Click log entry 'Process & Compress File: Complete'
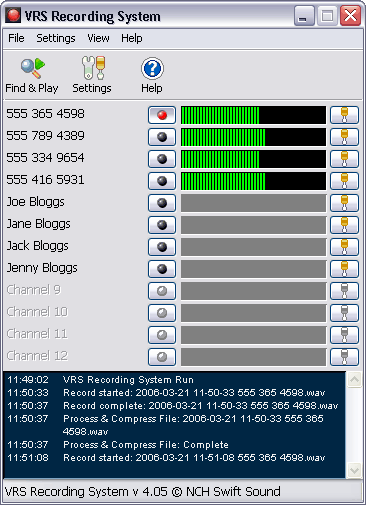The width and height of the screenshot is (366, 505). coord(146,445)
